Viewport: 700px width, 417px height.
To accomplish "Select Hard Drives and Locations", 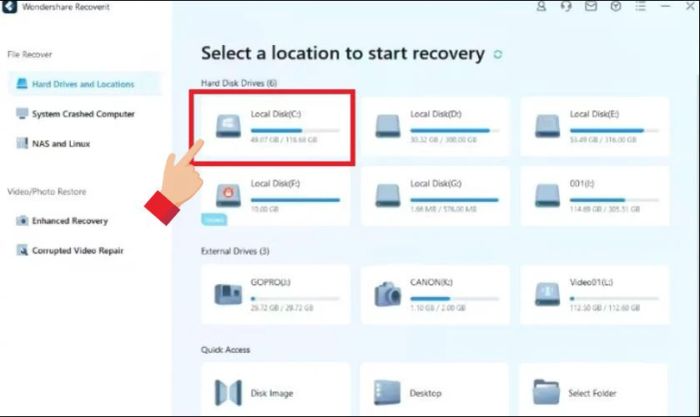I will tap(85, 84).
